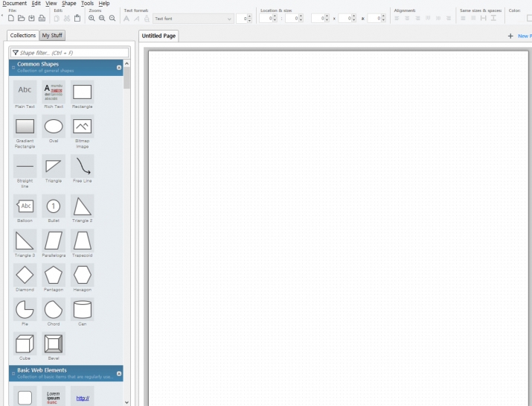Click the Cut scissors icon

click(x=67, y=19)
